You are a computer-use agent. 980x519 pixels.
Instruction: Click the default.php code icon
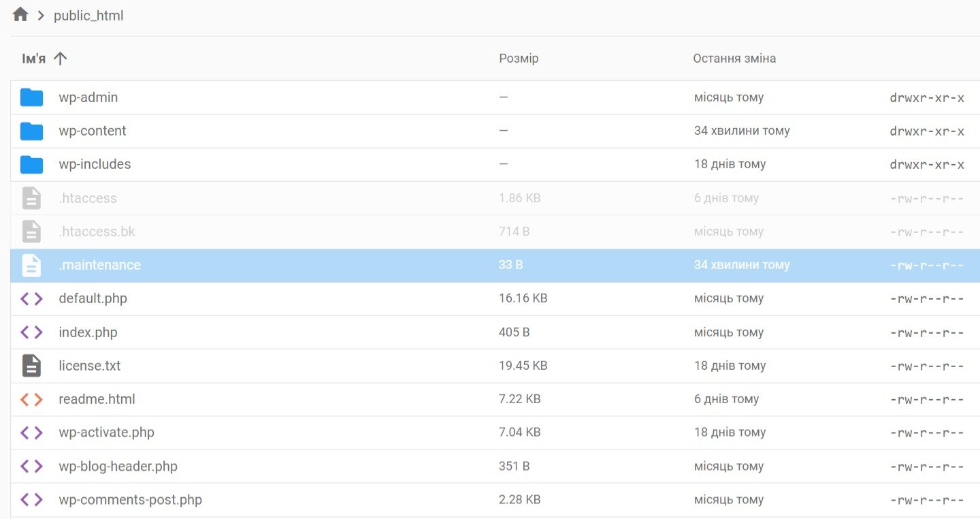point(31,298)
